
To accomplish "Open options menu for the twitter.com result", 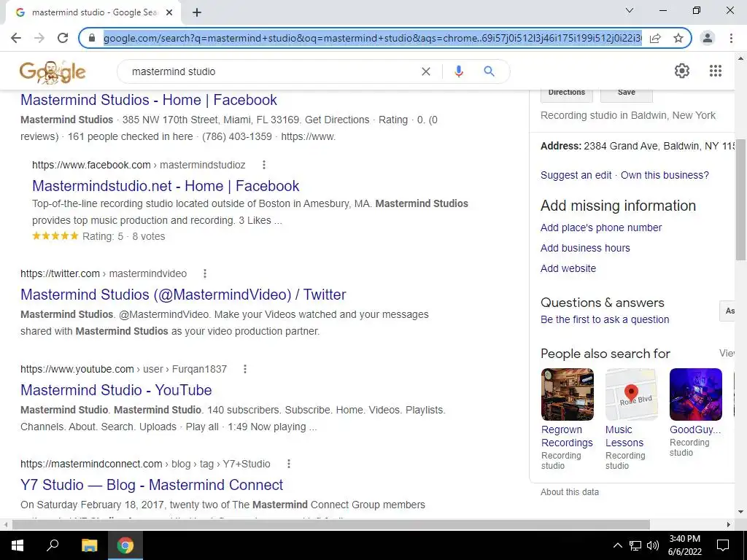I will [x=205, y=273].
